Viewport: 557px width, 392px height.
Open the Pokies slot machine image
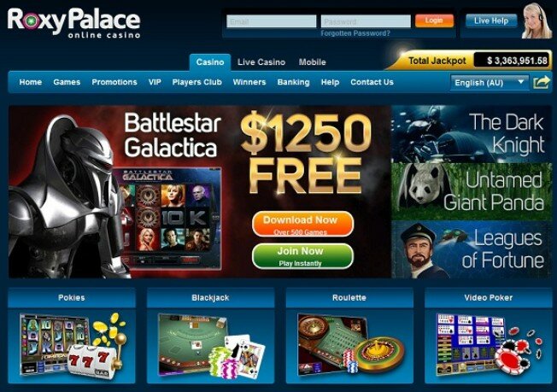pyautogui.click(x=73, y=345)
